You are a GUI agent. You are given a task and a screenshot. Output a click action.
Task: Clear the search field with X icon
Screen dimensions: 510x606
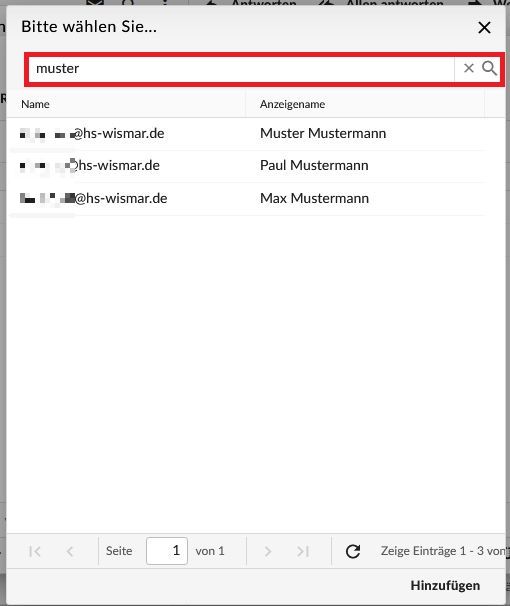pos(469,68)
